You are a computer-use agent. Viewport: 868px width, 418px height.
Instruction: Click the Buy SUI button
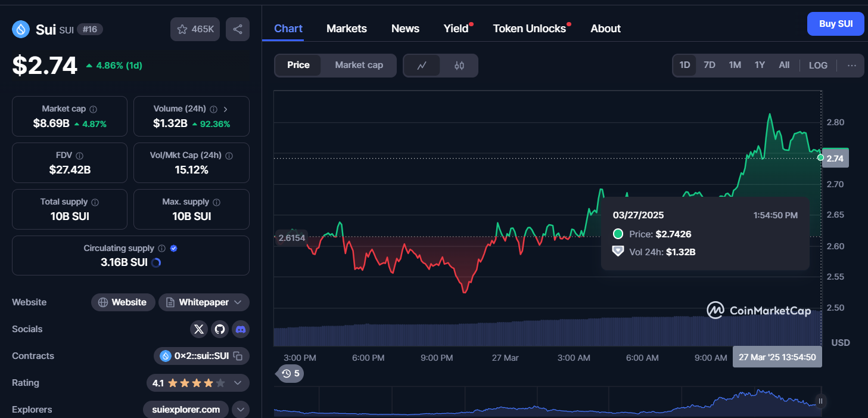tap(835, 24)
